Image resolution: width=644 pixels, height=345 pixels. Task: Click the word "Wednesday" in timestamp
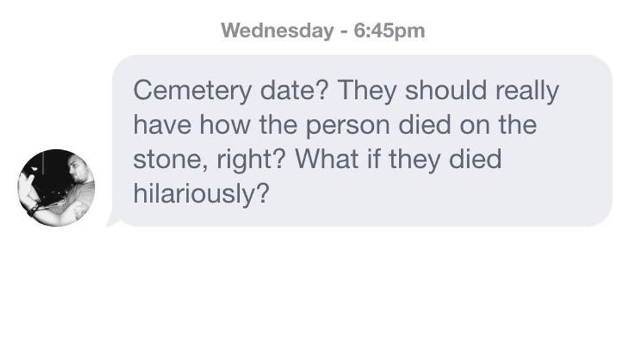[x=277, y=30]
